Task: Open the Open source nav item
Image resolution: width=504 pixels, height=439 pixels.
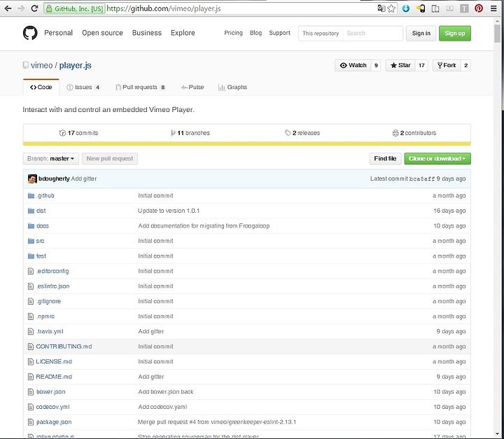Action: (x=102, y=33)
